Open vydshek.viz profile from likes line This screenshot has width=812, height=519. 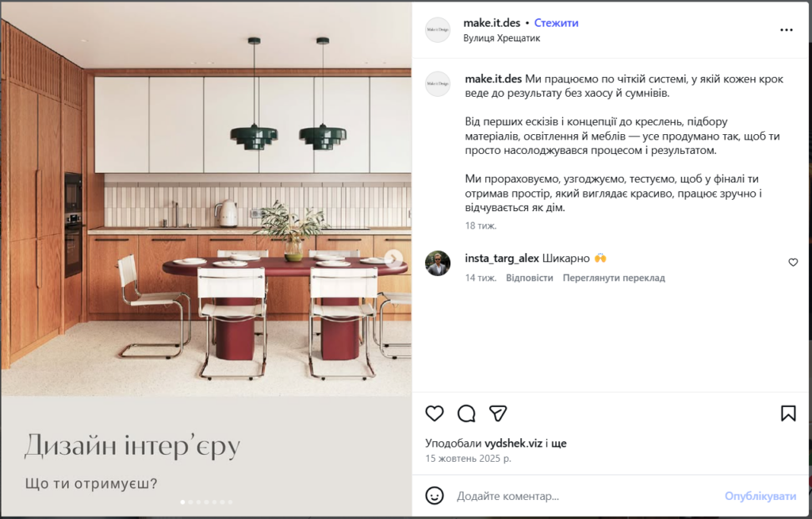(513, 444)
